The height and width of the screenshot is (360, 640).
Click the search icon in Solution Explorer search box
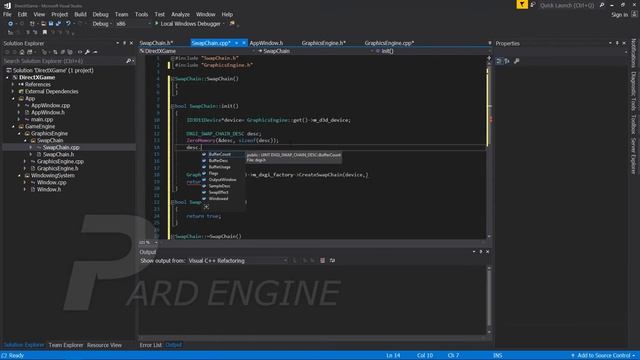click(x=128, y=61)
